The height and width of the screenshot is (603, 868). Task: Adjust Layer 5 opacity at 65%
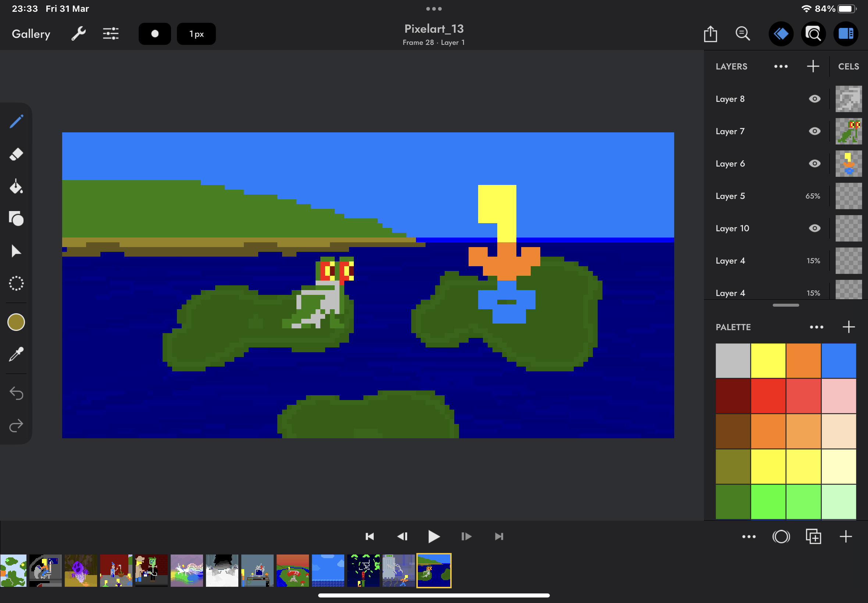(x=812, y=196)
